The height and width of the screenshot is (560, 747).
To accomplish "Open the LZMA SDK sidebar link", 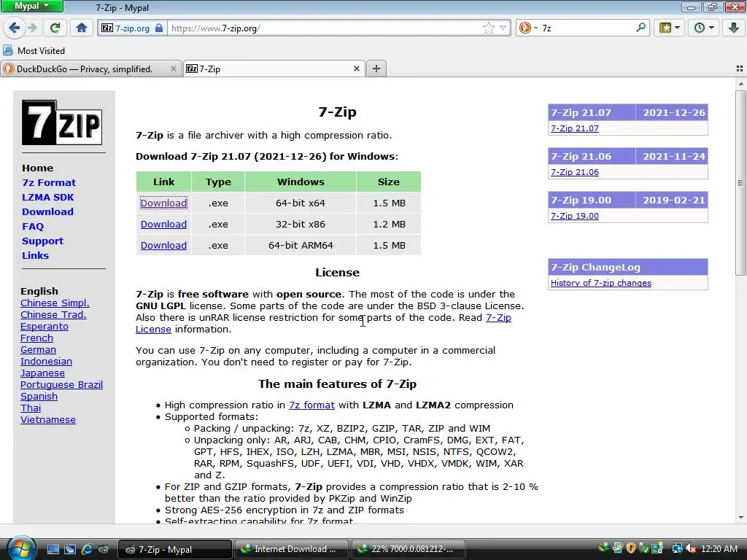I will (47, 197).
